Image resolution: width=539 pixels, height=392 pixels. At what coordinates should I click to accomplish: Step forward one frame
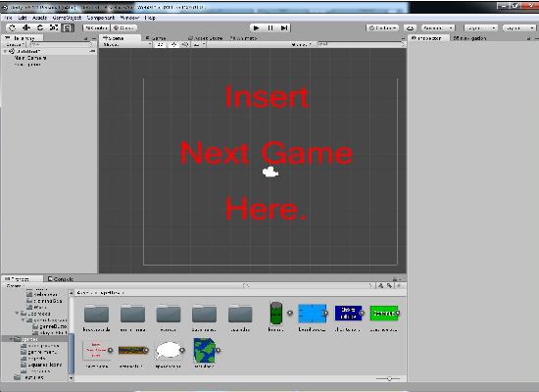(x=284, y=27)
